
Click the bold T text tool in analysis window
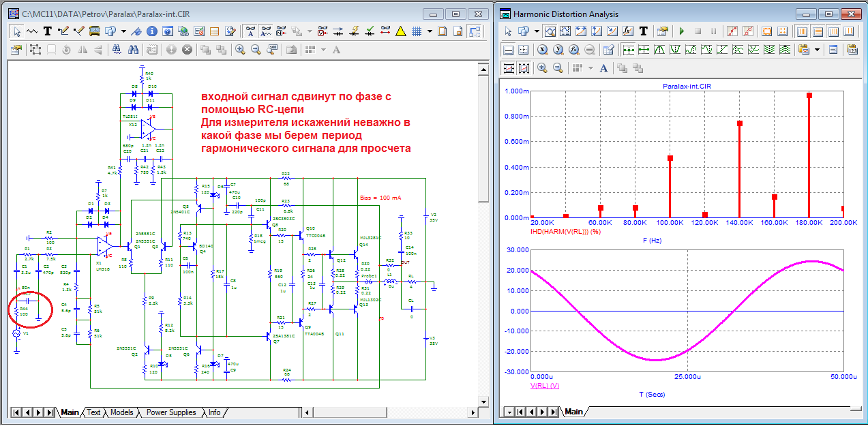click(x=643, y=31)
